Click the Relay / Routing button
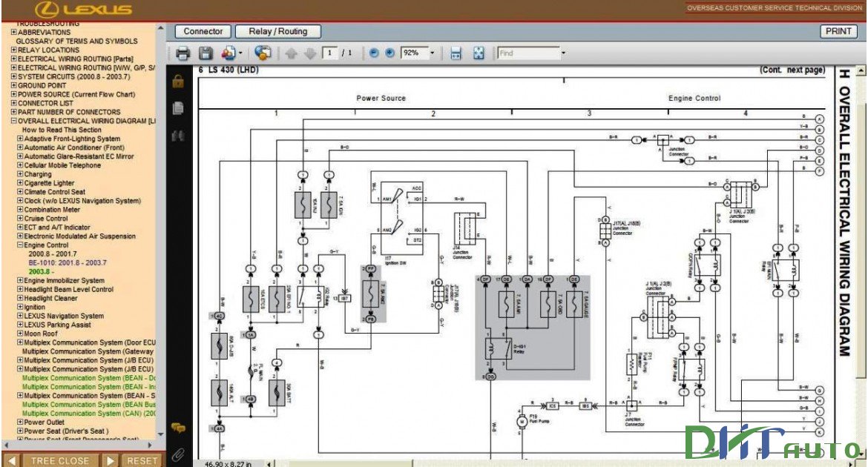Image resolution: width=868 pixels, height=467 pixels. (x=278, y=32)
